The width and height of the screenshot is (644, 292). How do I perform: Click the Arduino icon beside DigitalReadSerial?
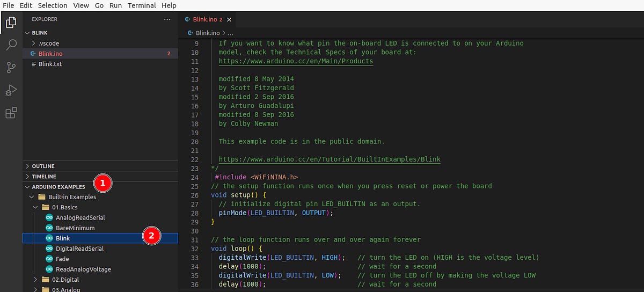tap(49, 249)
